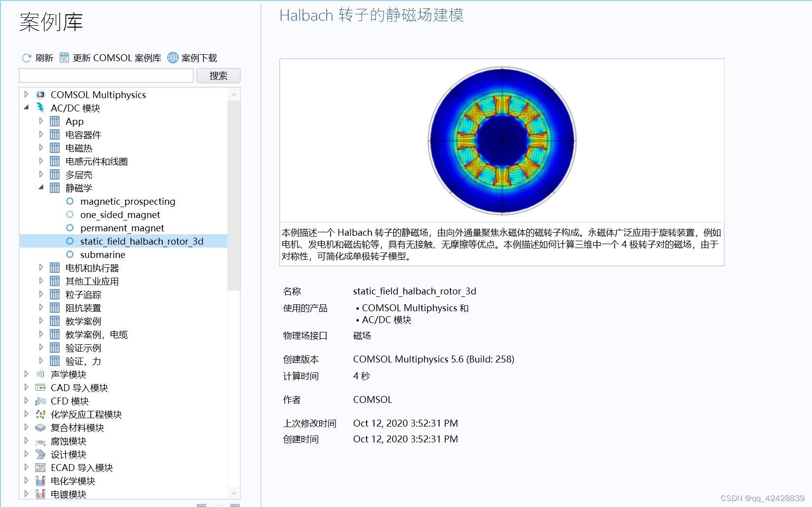
Task: Select the 教学案例，电缆 folder
Action: pyautogui.click(x=97, y=334)
